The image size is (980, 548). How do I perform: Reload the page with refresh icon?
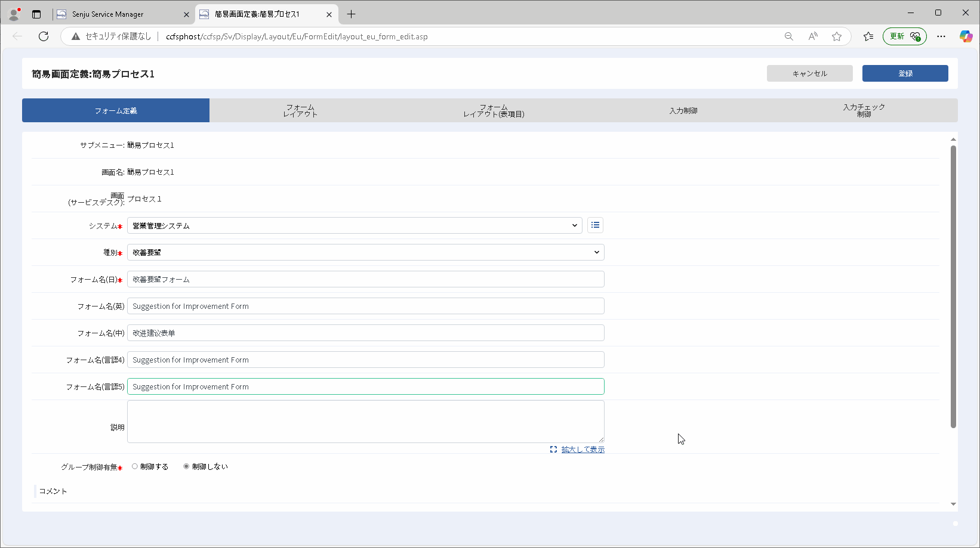pos(44,36)
